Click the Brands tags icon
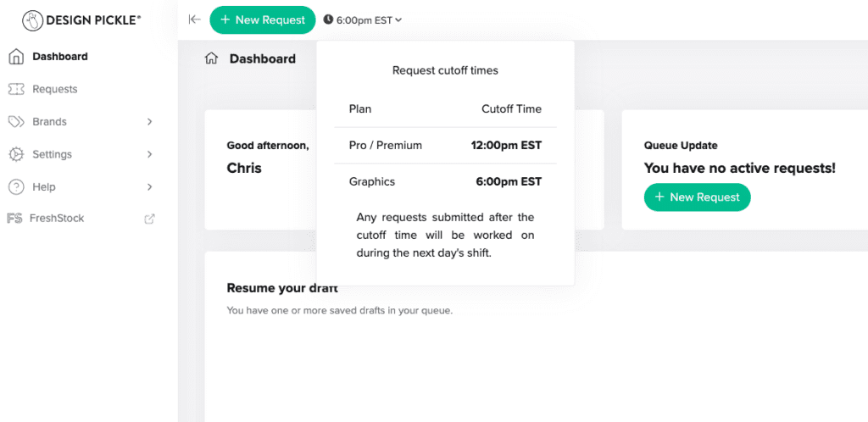The image size is (868, 422). (15, 122)
